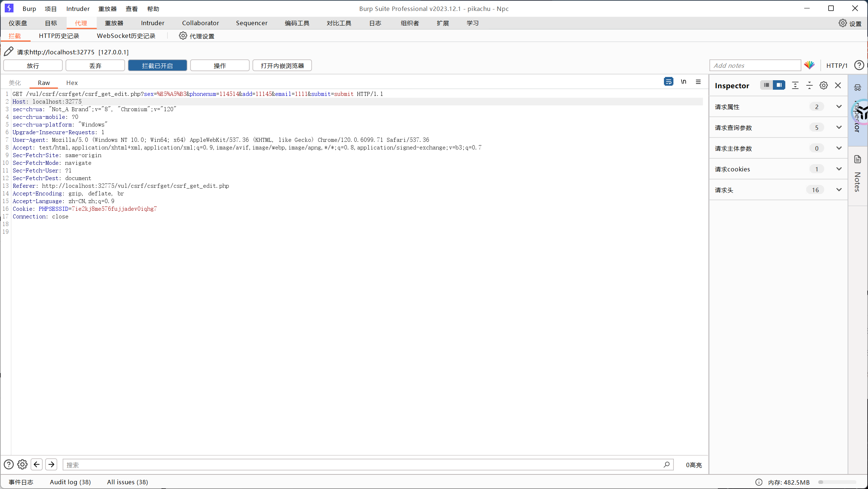Expand the 请求查询参数 section
Screen dimensions: 868x489
pyautogui.click(x=839, y=127)
